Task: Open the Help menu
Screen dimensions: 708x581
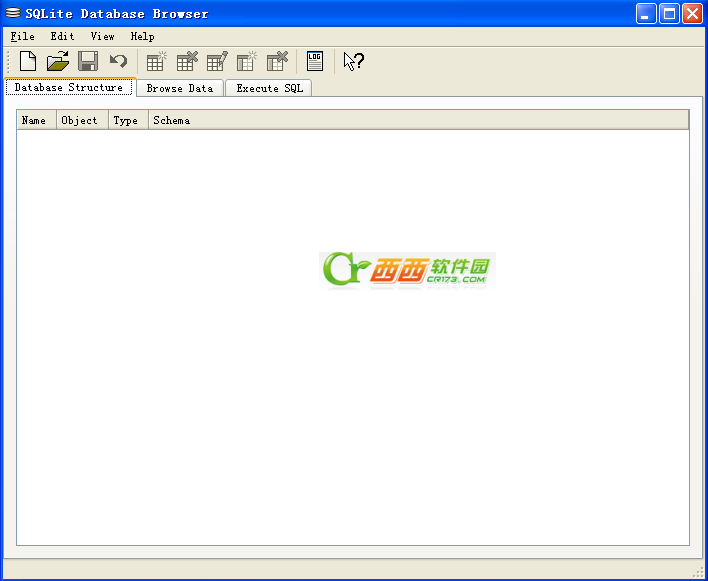Action: (142, 37)
